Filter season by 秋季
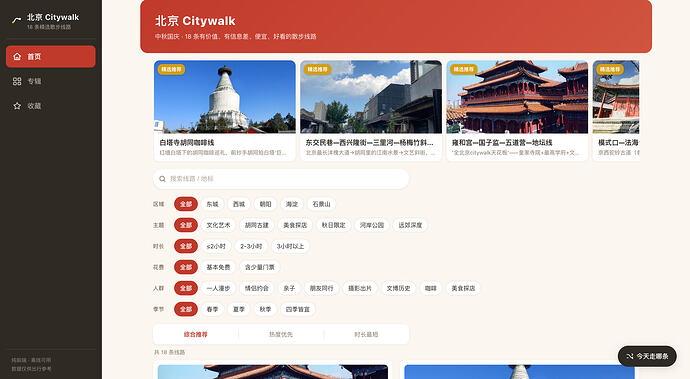 pyautogui.click(x=265, y=309)
